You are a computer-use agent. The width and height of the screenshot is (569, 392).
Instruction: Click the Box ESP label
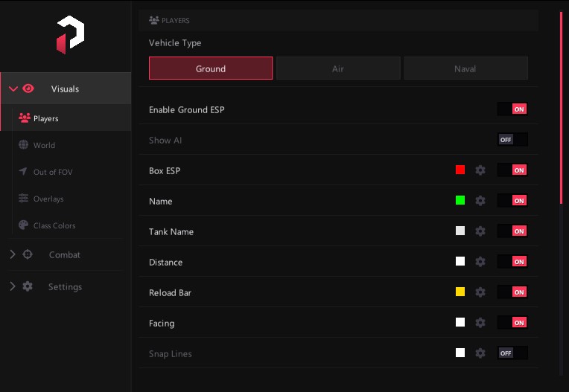(x=165, y=170)
